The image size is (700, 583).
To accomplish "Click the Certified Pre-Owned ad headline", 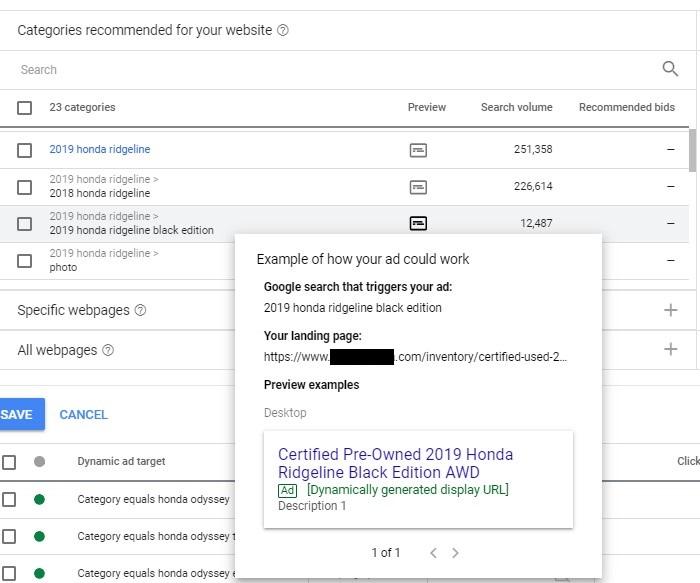I will pos(395,463).
